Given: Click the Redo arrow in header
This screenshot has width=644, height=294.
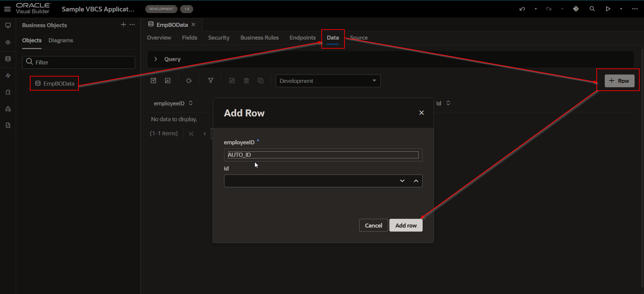Looking at the screenshot, I should [549, 9].
